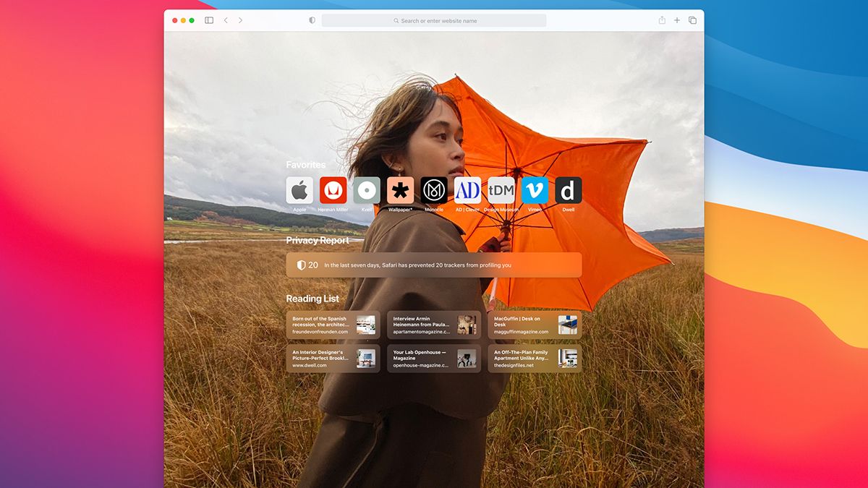
Task: Click the Reading List section heading
Action: click(x=312, y=299)
